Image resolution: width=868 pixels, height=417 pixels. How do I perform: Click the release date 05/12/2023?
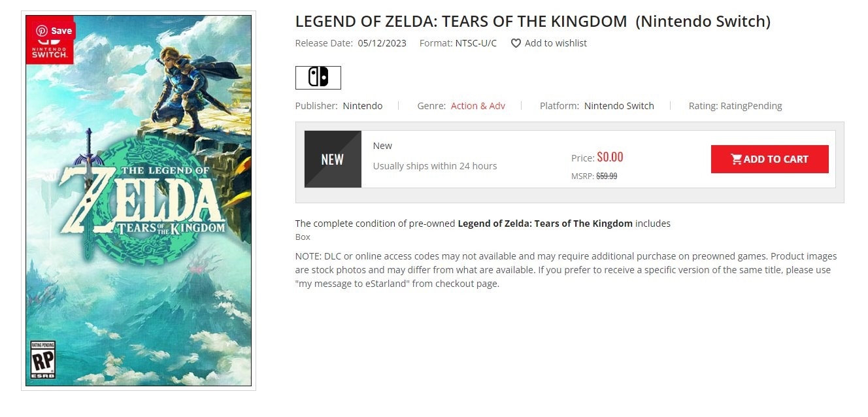pyautogui.click(x=382, y=43)
